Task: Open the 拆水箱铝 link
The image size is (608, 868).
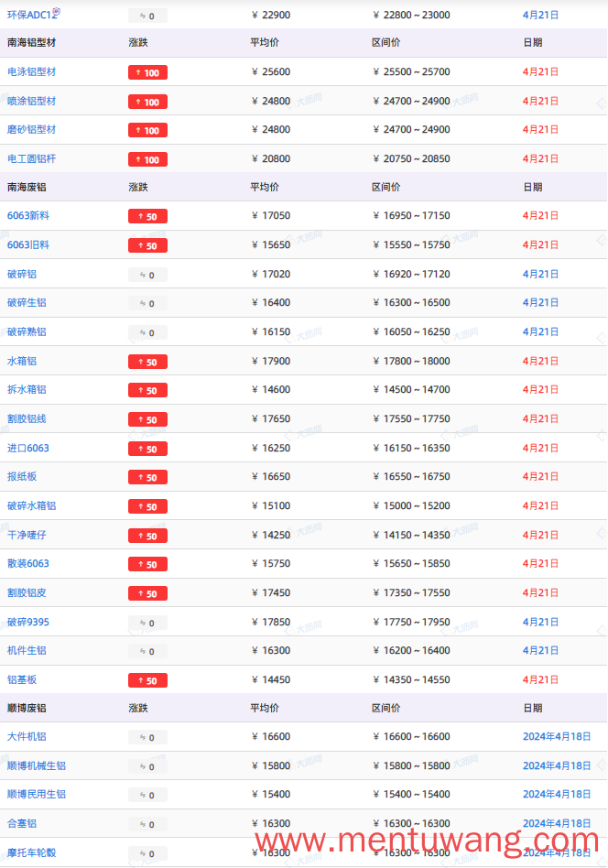Action: 27,390
